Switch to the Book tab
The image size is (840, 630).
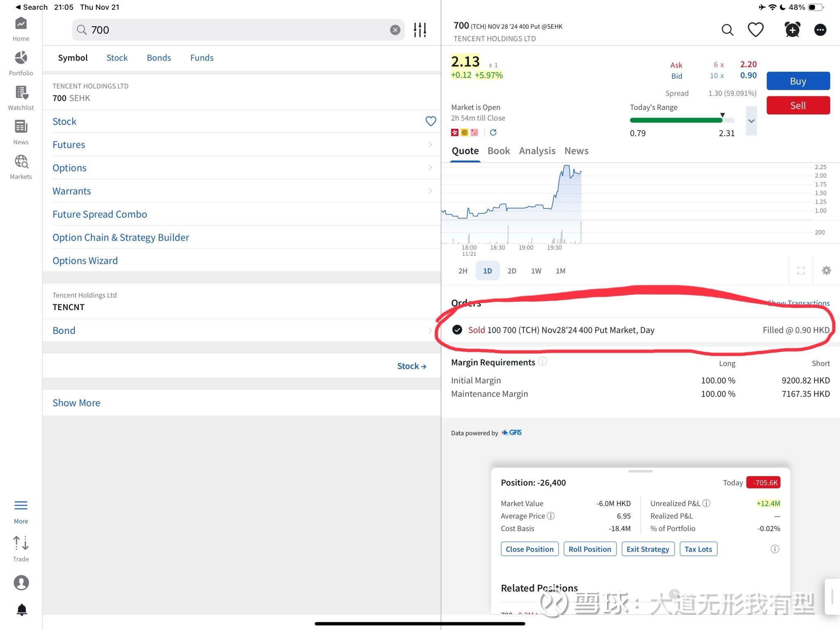[x=498, y=151]
